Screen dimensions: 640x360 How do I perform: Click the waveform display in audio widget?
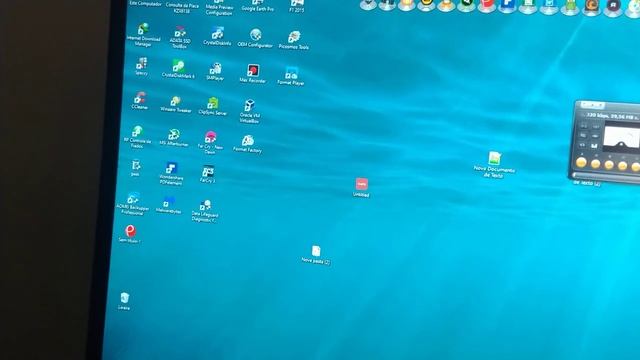(x=621, y=137)
